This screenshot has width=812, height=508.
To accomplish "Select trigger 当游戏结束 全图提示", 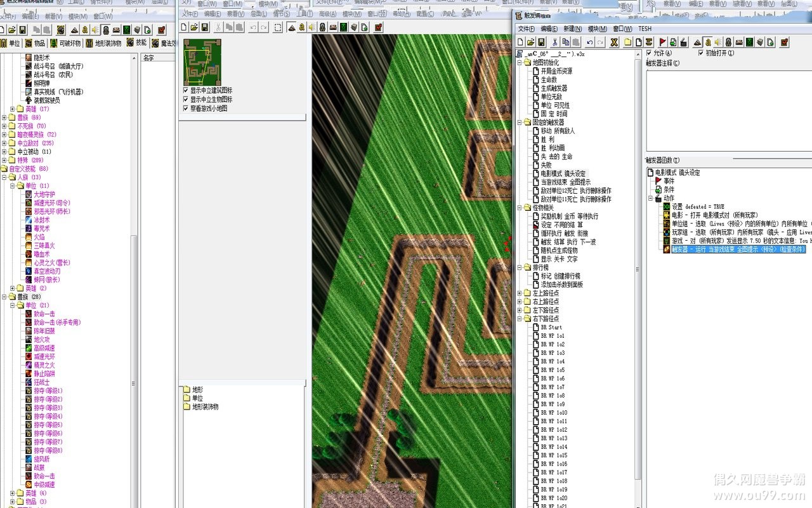I will click(x=567, y=182).
